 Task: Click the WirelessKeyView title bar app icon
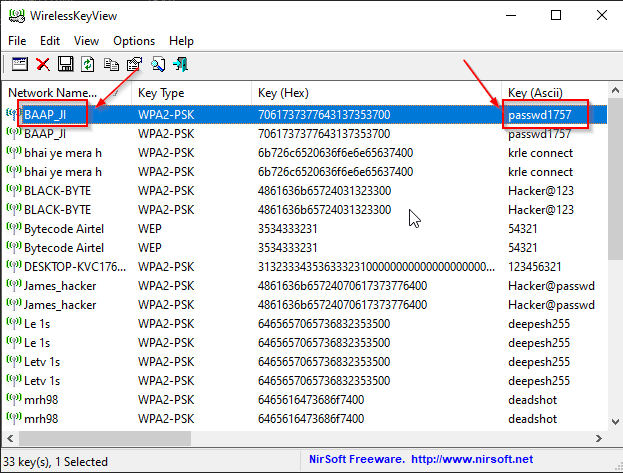[17, 16]
